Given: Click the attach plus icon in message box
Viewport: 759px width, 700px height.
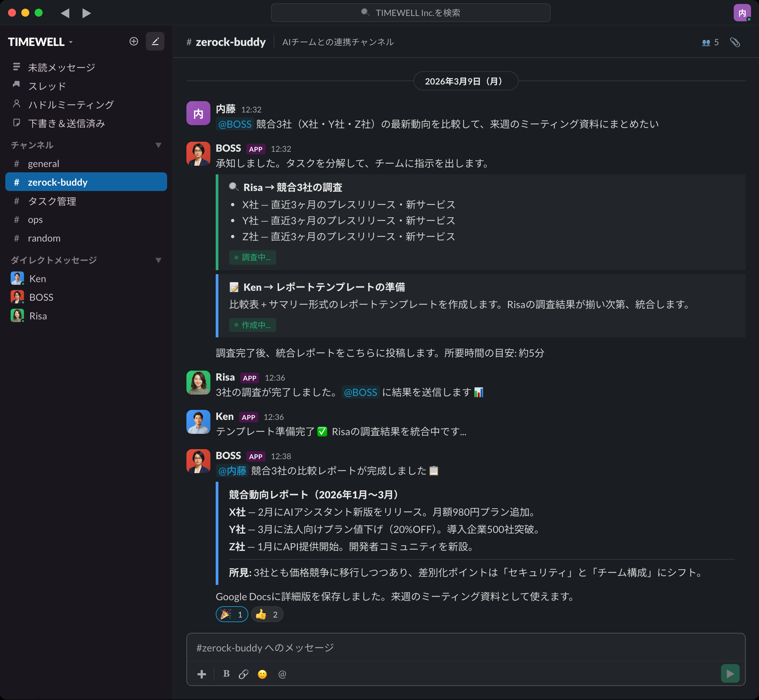Looking at the screenshot, I should coord(201,674).
